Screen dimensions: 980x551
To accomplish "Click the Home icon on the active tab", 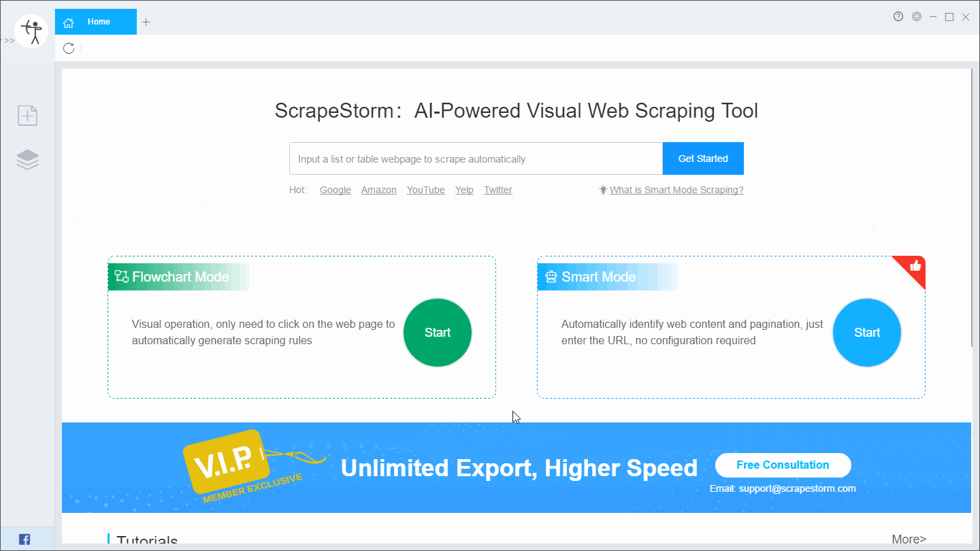I will tap(68, 22).
